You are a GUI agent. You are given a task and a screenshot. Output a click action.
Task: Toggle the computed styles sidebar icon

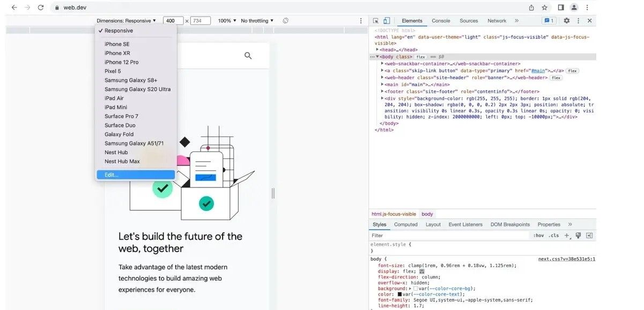[x=589, y=236]
